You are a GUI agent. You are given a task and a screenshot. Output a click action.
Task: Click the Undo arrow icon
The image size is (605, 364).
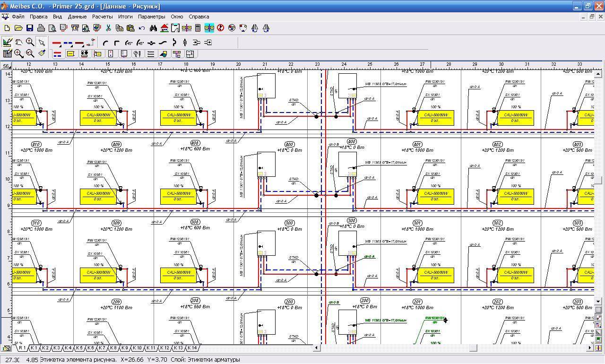click(142, 28)
